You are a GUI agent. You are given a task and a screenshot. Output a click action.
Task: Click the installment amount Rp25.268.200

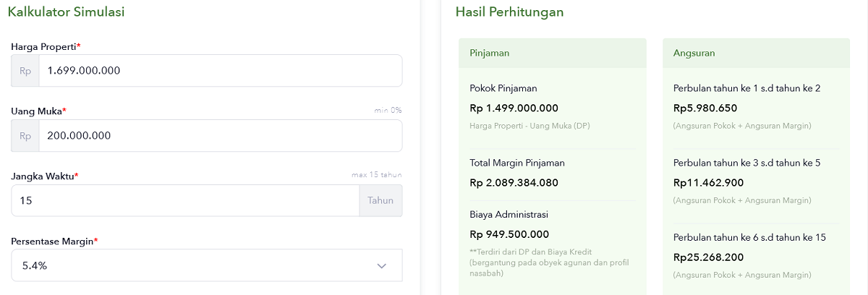pyautogui.click(x=708, y=257)
